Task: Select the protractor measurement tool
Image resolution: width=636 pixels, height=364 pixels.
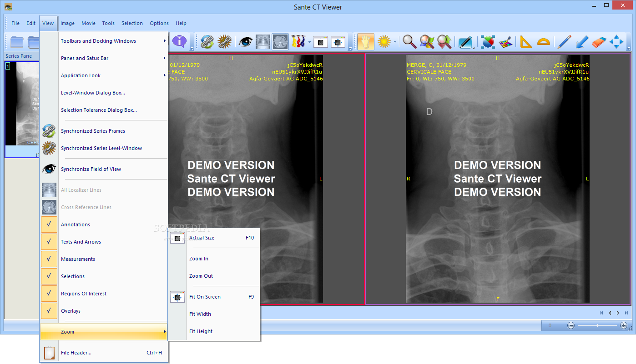Action: pyautogui.click(x=543, y=42)
